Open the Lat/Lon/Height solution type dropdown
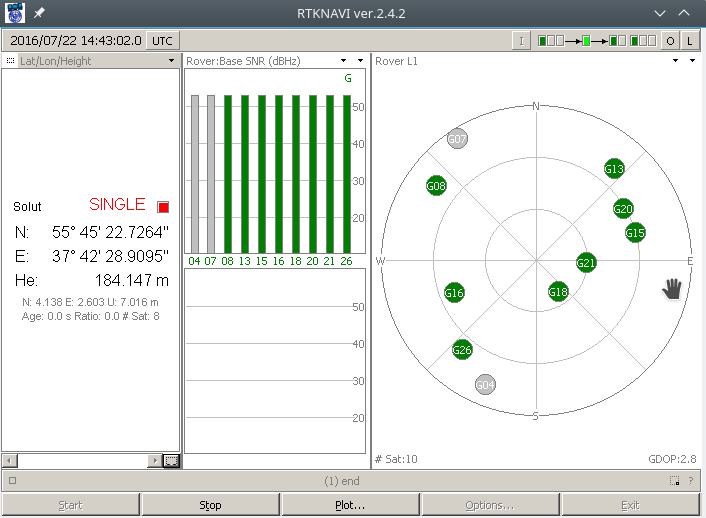Screen dimensions: 706x518 (172, 61)
